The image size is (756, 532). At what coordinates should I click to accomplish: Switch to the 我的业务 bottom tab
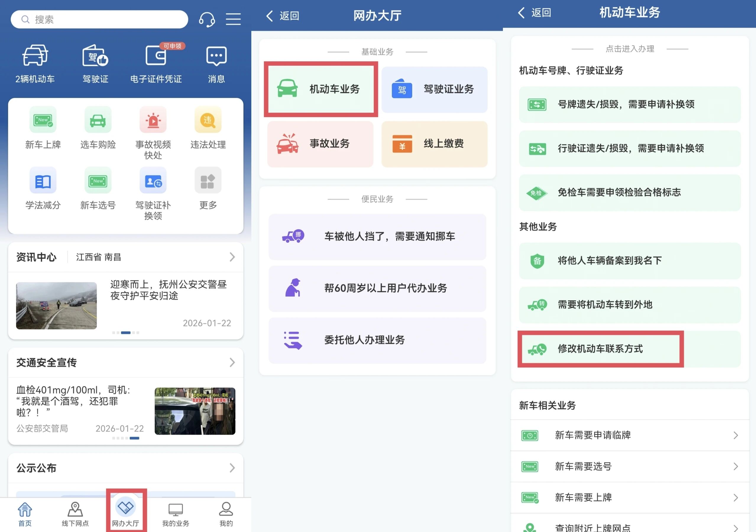176,512
